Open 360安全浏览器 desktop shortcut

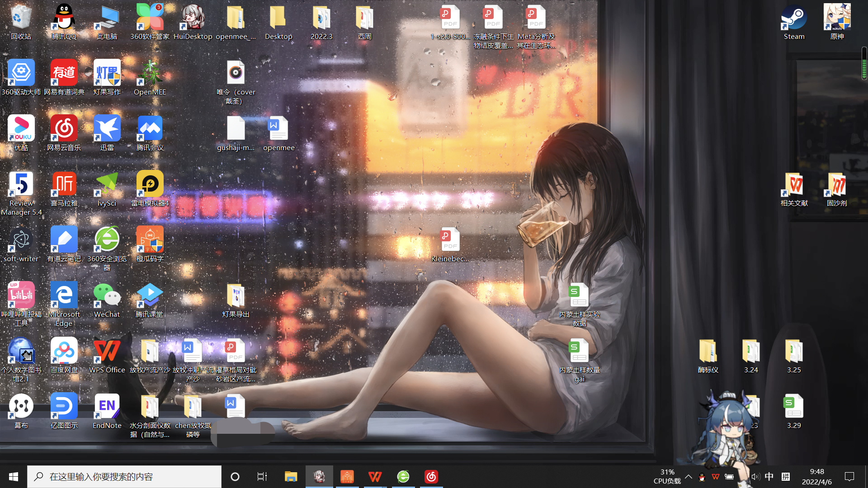107,249
